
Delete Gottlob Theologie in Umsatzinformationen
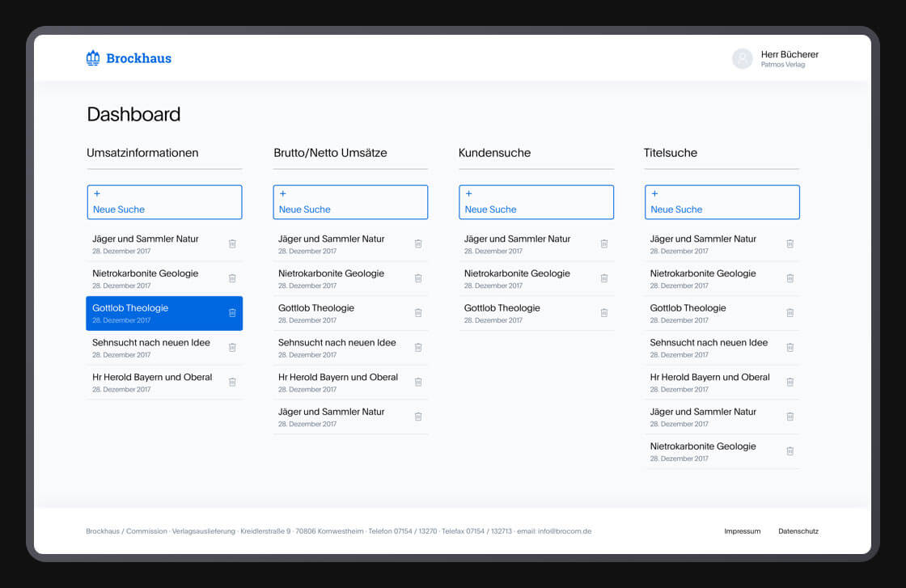pos(232,313)
